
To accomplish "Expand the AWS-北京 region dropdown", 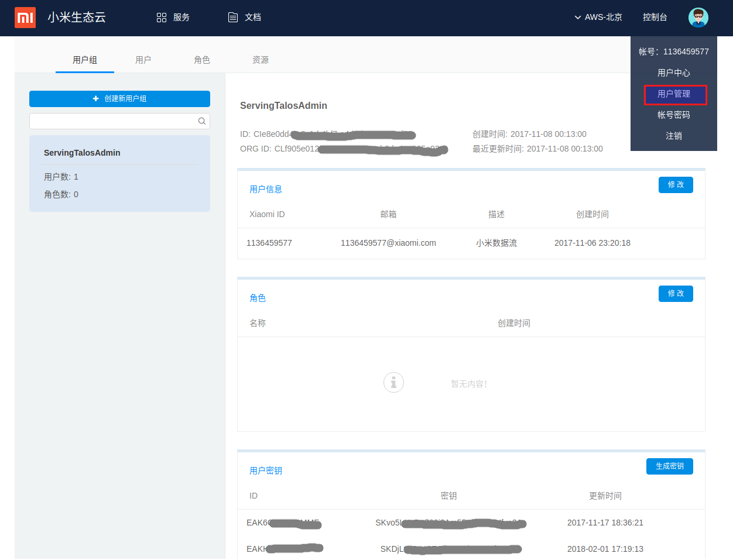I will point(598,17).
